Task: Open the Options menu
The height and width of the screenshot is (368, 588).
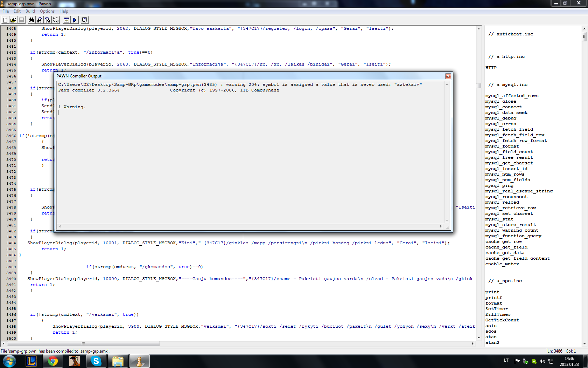Action: [x=47, y=11]
